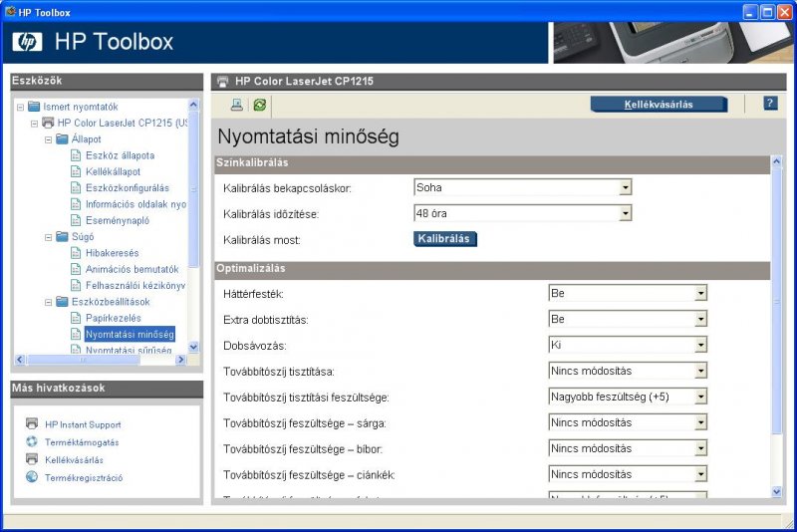This screenshot has width=797, height=532.
Task: Click the printer device icon in toolbar
Action: [237, 105]
